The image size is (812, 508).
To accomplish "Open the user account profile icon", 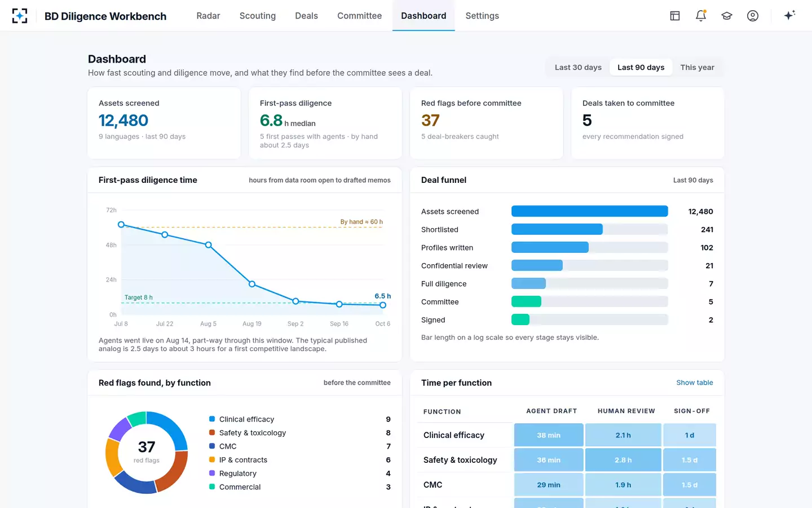I will pyautogui.click(x=753, y=16).
